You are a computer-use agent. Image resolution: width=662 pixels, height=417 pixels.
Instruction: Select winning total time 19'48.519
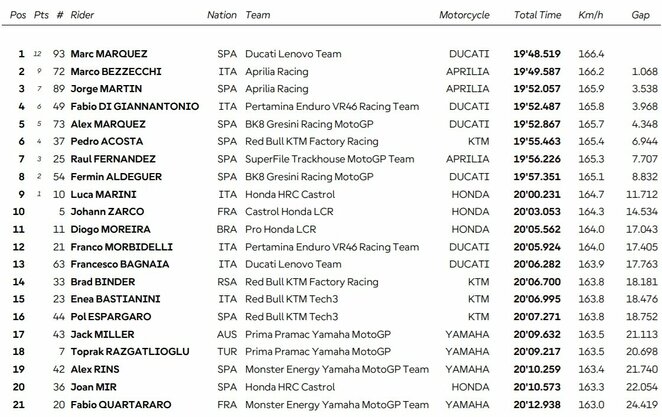coord(537,54)
